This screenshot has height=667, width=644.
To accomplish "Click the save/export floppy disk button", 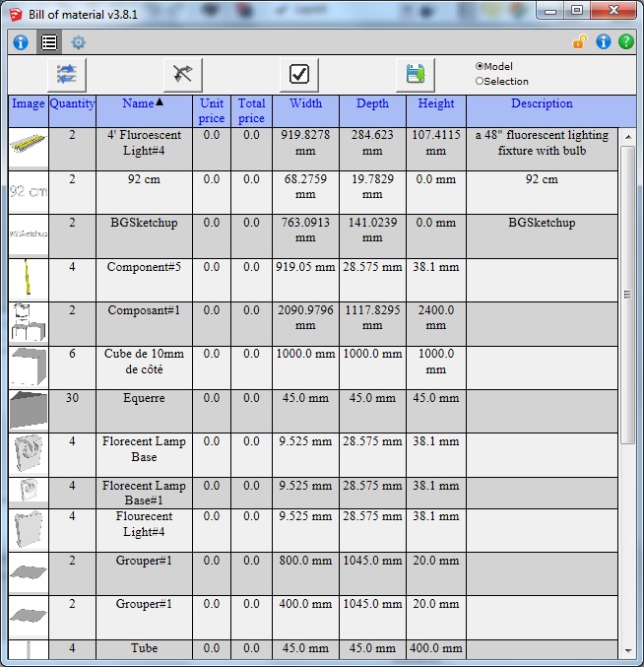I will coord(415,75).
